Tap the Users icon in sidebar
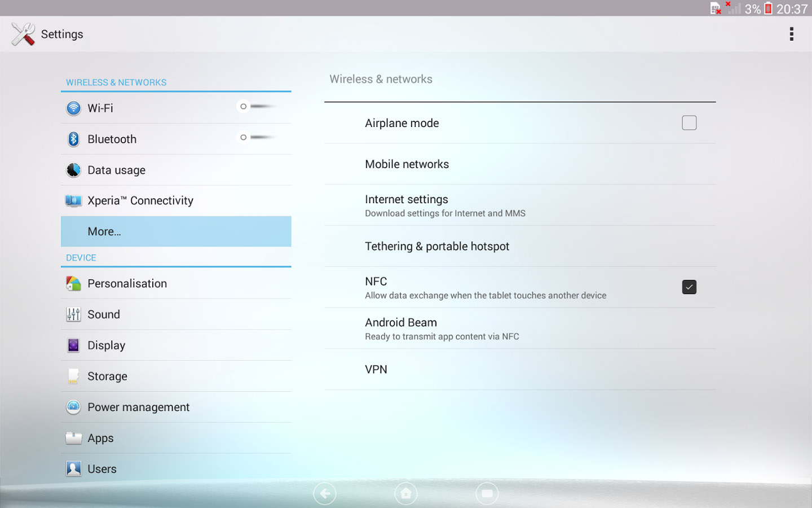This screenshot has width=812, height=508. click(73, 468)
